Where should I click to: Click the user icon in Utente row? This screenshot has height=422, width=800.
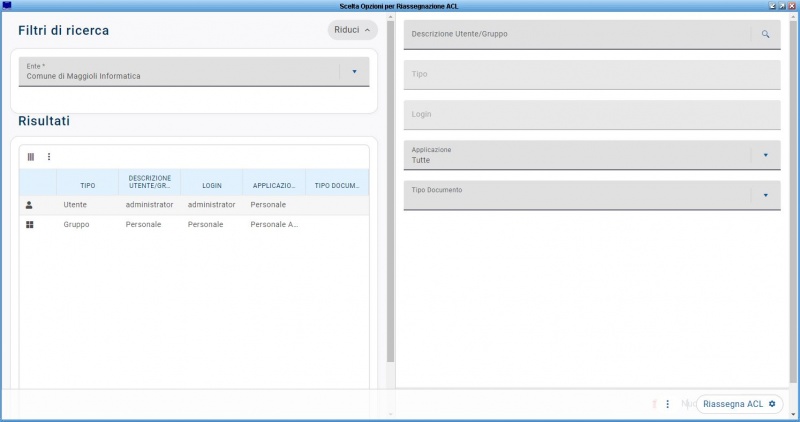click(x=30, y=205)
